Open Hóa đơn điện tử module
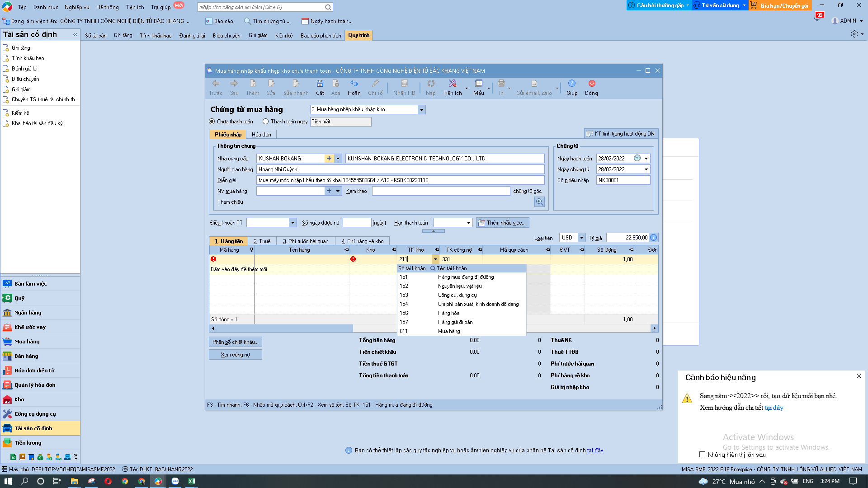The height and width of the screenshot is (488, 868). click(40, 371)
